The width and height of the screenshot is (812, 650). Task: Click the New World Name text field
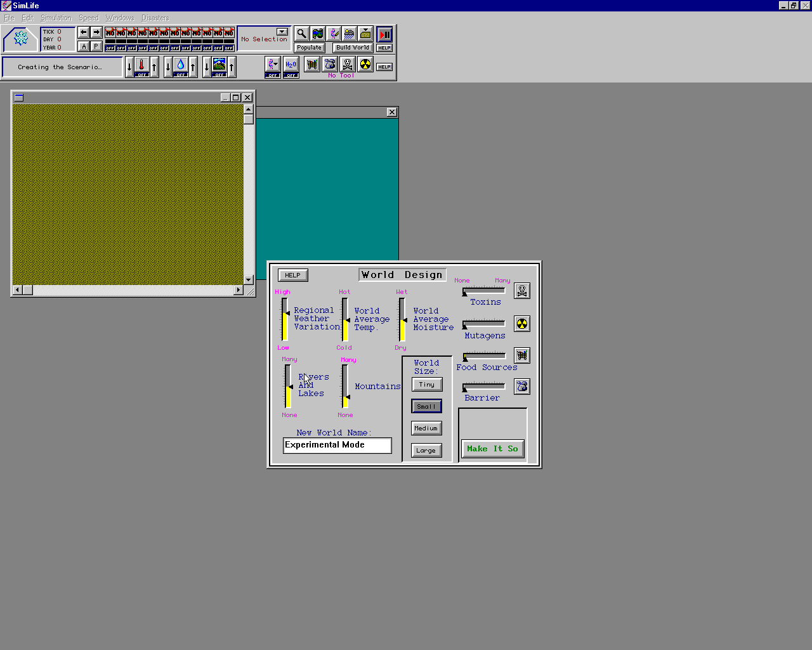tap(337, 445)
